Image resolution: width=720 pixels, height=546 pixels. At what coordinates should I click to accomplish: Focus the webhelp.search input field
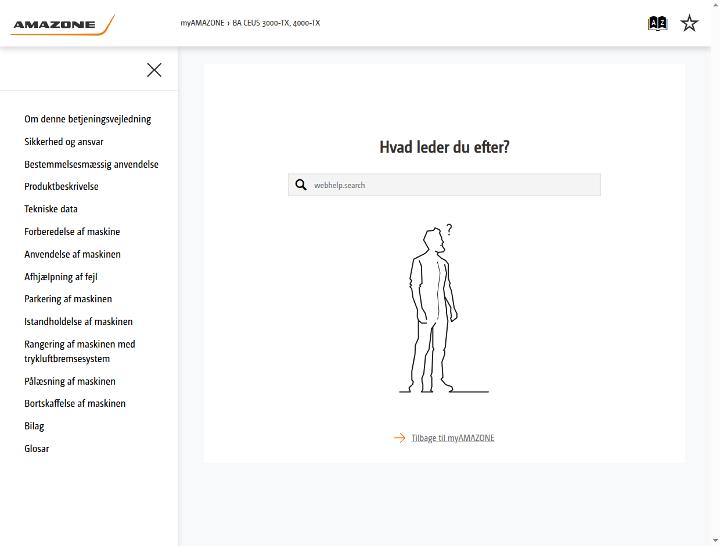pos(444,185)
